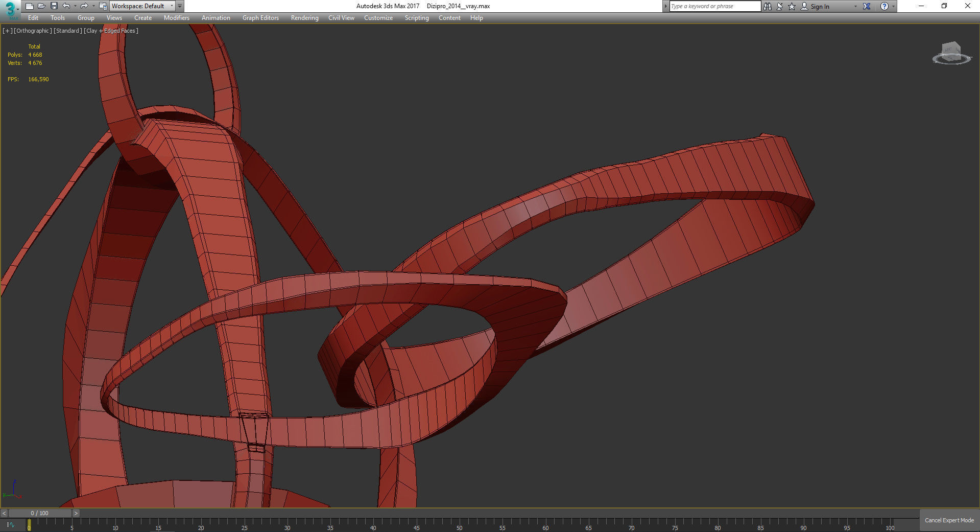Open the Customize menu
Image resolution: width=980 pixels, height=532 pixels.
(378, 18)
